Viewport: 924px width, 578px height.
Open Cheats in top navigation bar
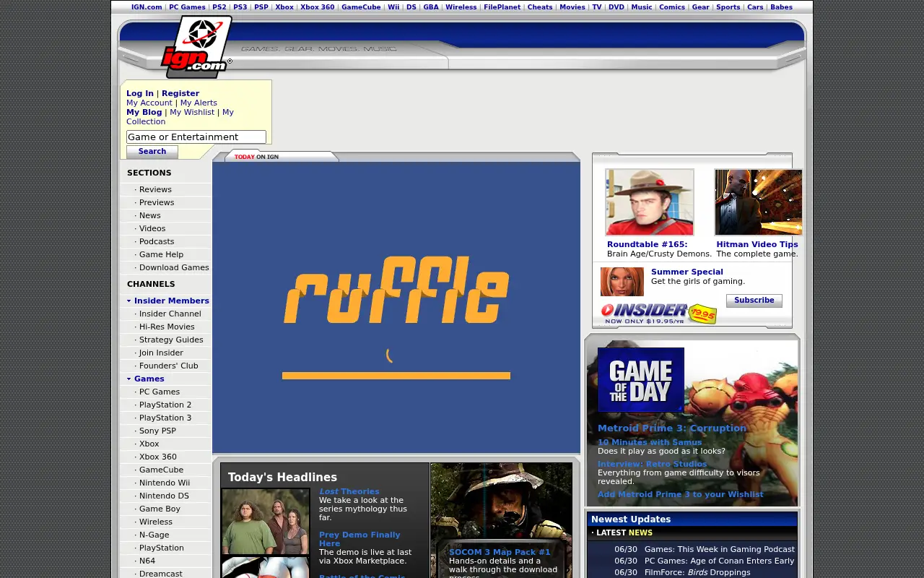[539, 7]
